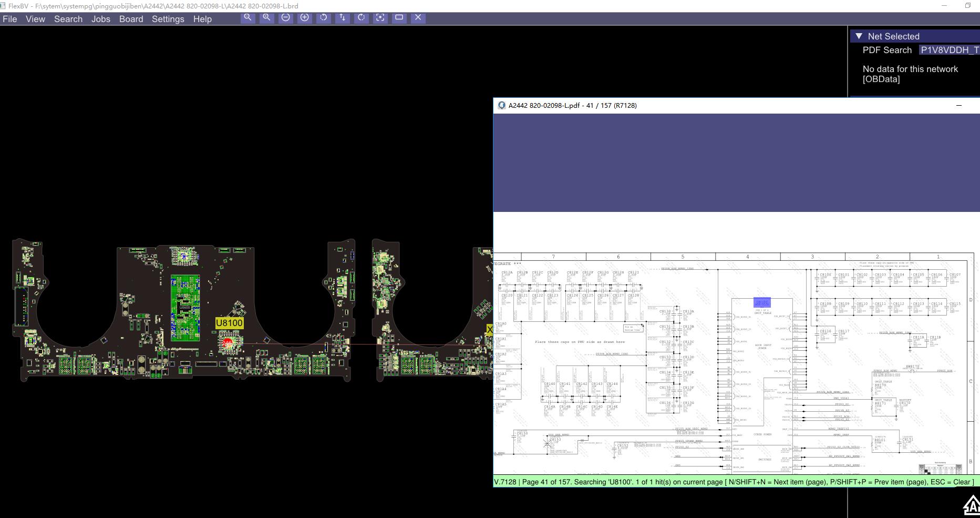Click the circled plus toolbar icon
The width and height of the screenshot is (980, 518).
tap(304, 17)
